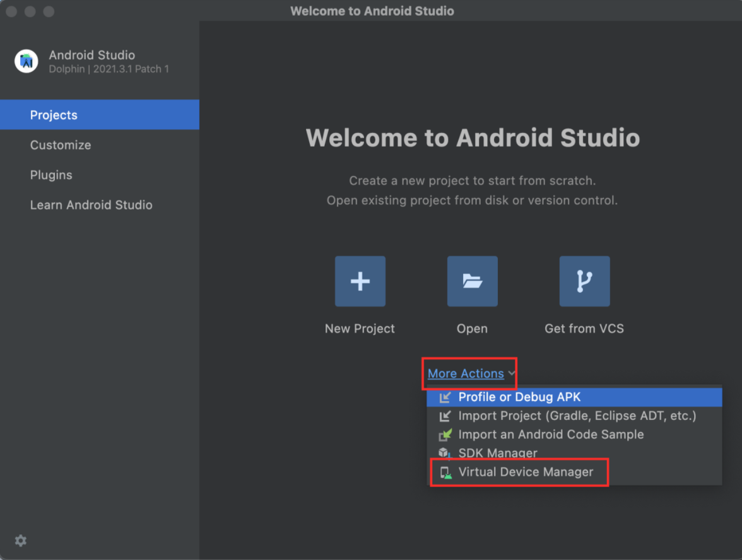Choose Profile or Debug APK
This screenshot has height=560, width=742.
tap(574, 397)
